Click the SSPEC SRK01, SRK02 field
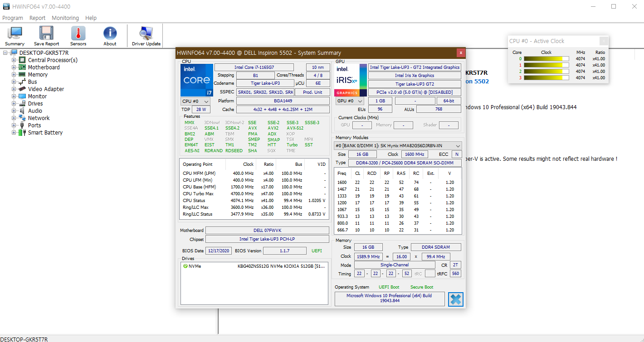The image size is (644, 342). [265, 92]
